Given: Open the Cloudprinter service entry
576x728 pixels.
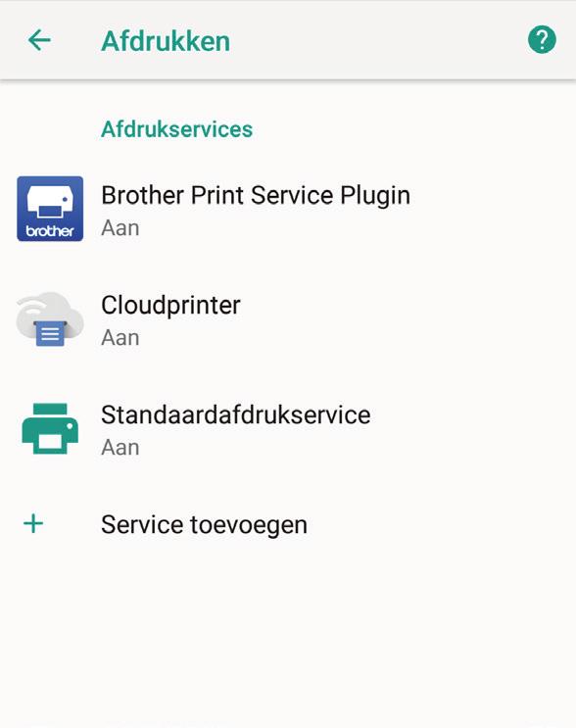Looking at the screenshot, I should click(x=288, y=319).
